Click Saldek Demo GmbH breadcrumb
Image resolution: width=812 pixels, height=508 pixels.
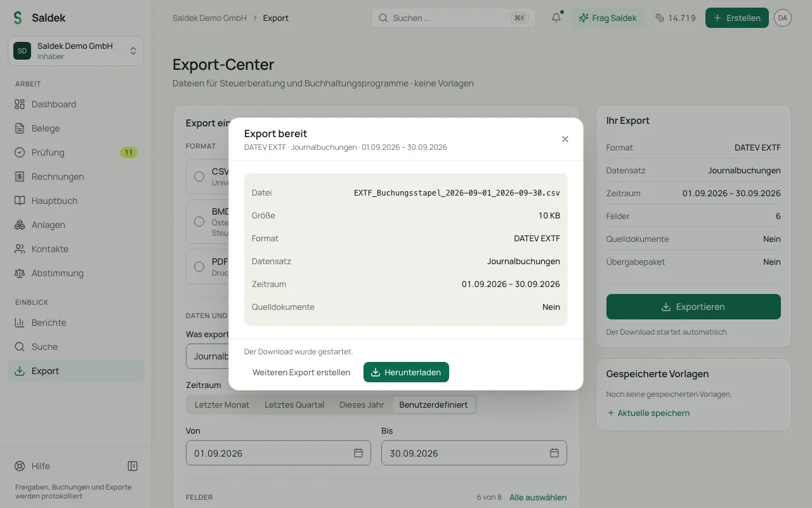[x=209, y=18]
